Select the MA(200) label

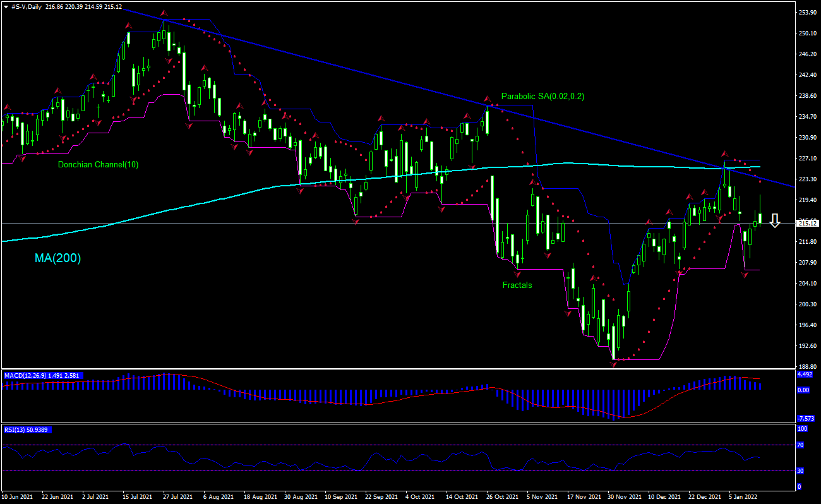(x=58, y=258)
